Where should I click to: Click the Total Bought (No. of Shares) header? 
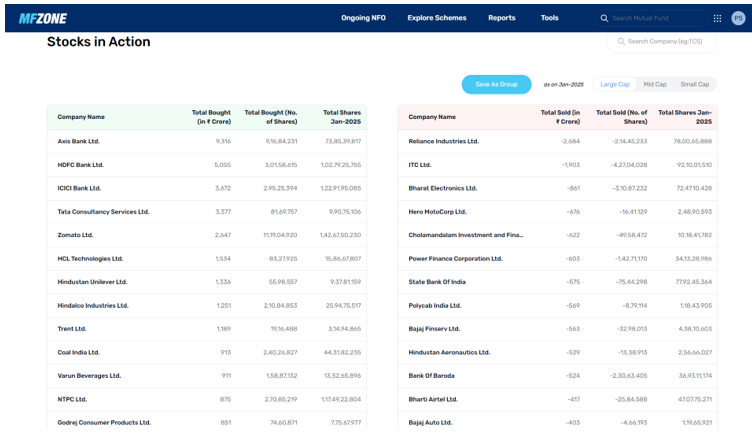[271, 117]
